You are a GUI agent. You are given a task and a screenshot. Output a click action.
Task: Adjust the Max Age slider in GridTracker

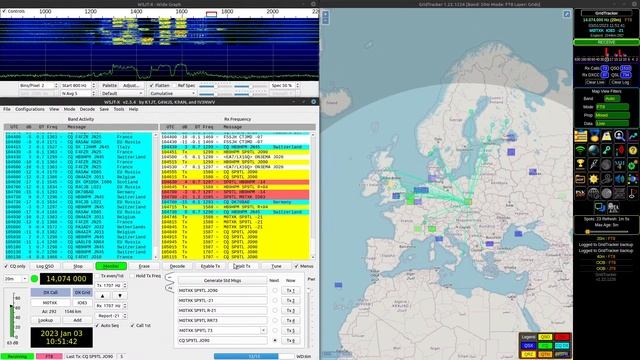606,231
